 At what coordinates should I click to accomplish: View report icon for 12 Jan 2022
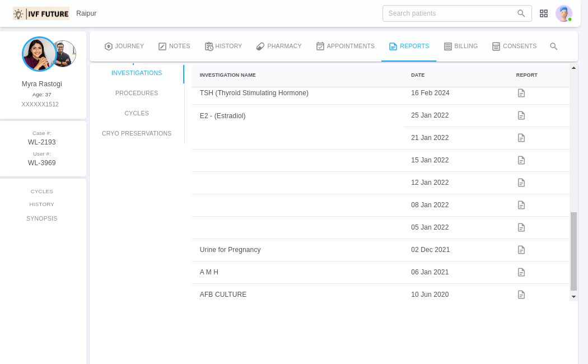[521, 183]
